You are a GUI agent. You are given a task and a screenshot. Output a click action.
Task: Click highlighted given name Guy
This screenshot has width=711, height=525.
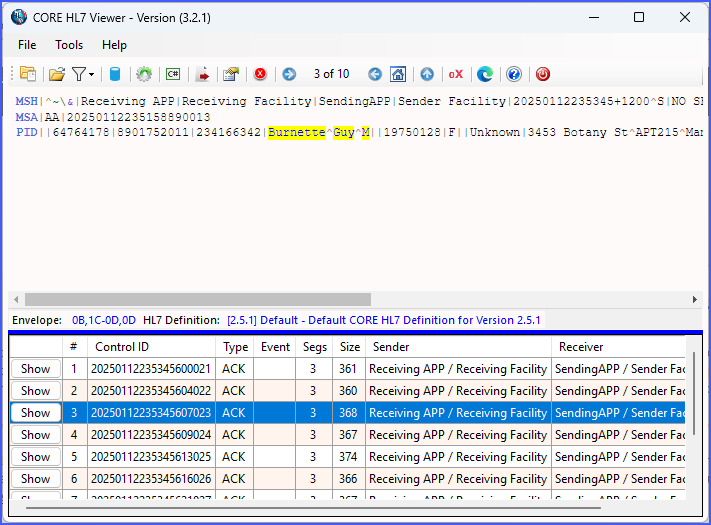[344, 132]
